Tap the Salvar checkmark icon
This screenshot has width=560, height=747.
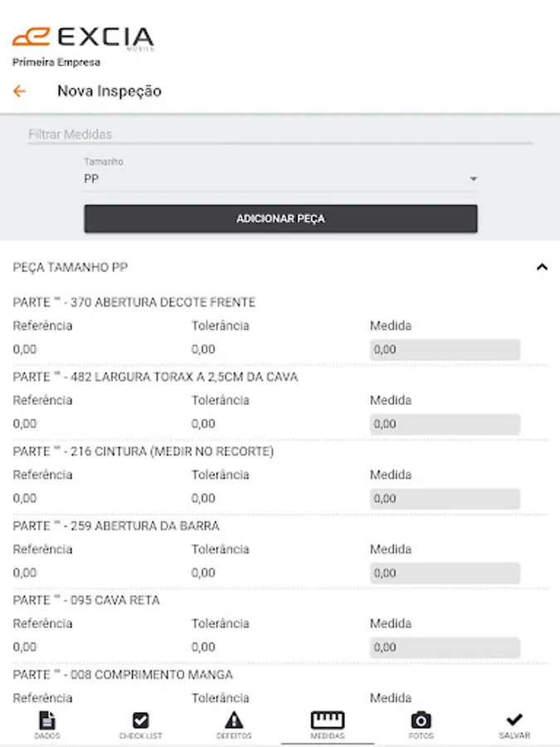(x=514, y=719)
